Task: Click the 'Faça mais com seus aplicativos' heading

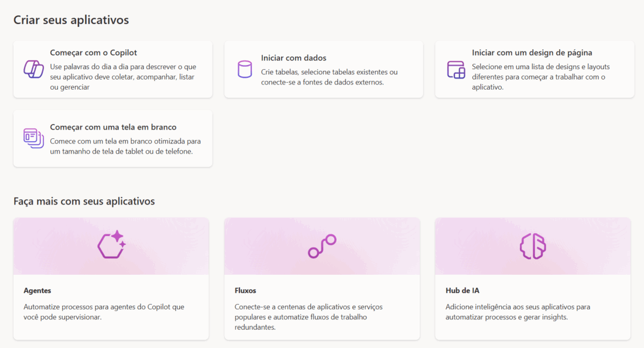Action: click(x=84, y=202)
